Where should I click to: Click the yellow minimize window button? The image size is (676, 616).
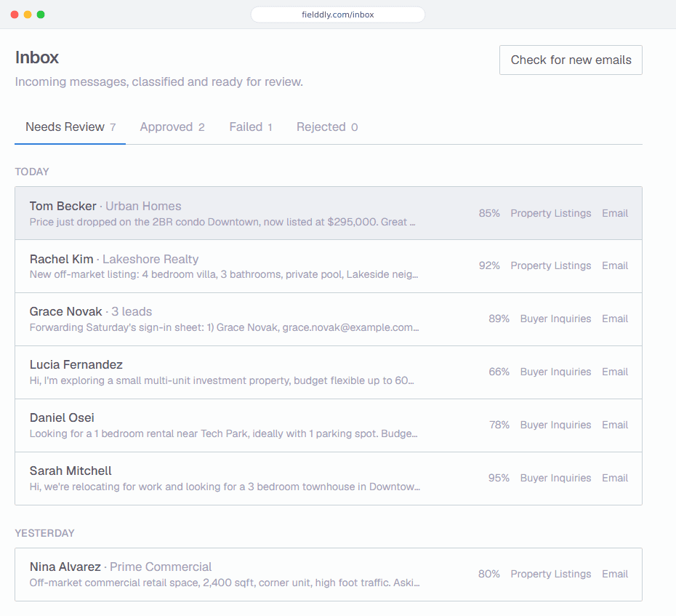28,15
